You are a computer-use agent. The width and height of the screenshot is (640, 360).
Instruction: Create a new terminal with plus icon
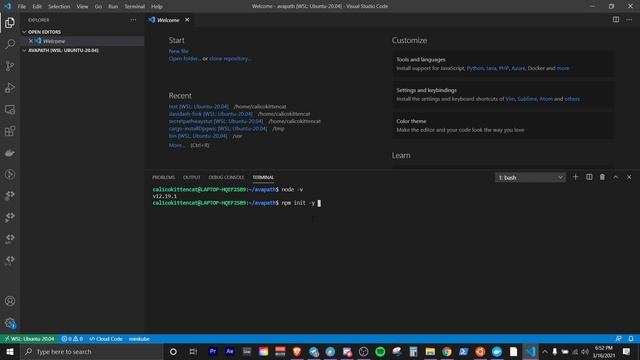pos(576,177)
